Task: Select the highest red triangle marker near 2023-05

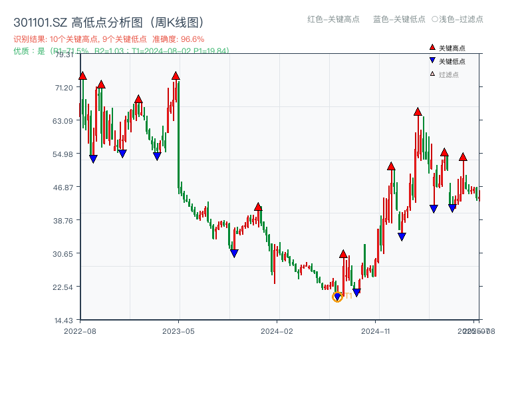Action: pyautogui.click(x=175, y=76)
